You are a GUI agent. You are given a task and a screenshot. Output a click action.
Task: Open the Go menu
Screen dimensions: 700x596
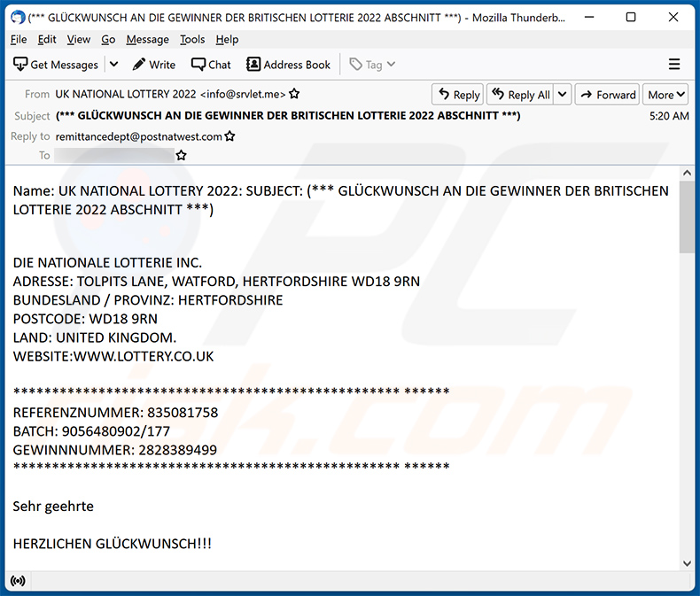108,40
